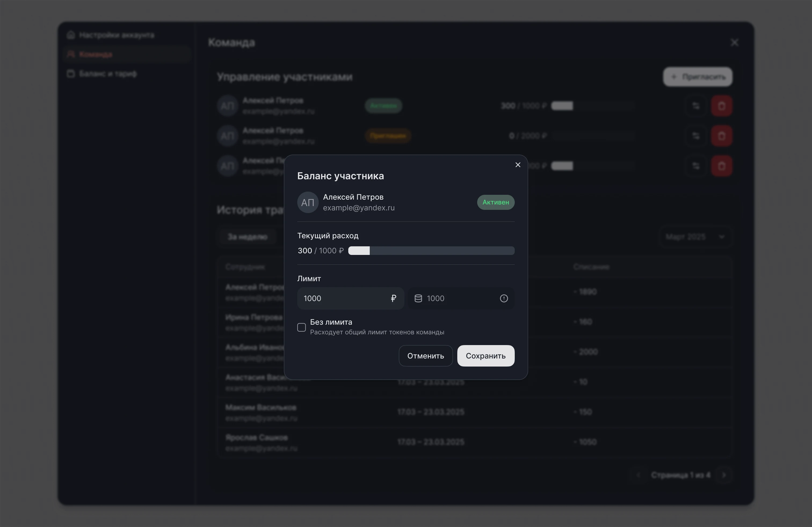This screenshot has width=812, height=527.
Task: Select the За неделю tab
Action: pyautogui.click(x=248, y=237)
